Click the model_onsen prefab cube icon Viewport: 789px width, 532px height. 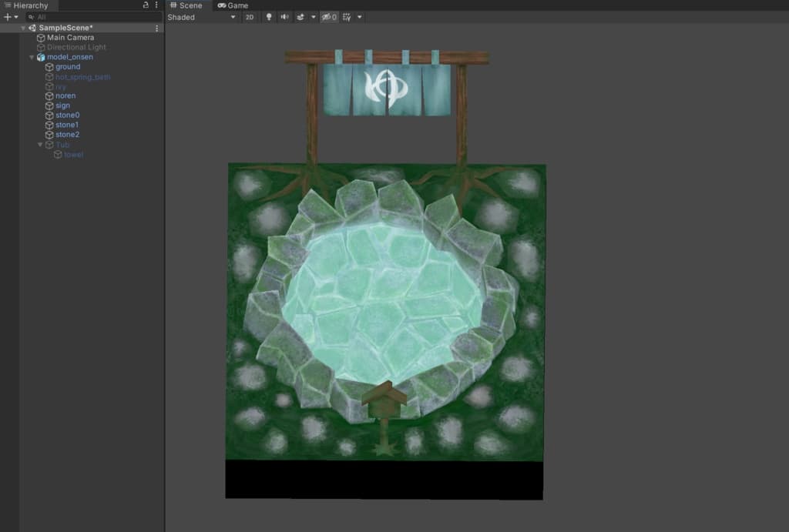pyautogui.click(x=41, y=57)
